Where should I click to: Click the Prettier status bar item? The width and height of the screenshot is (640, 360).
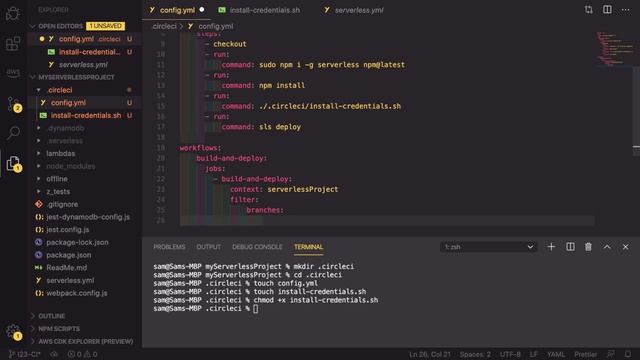585,354
